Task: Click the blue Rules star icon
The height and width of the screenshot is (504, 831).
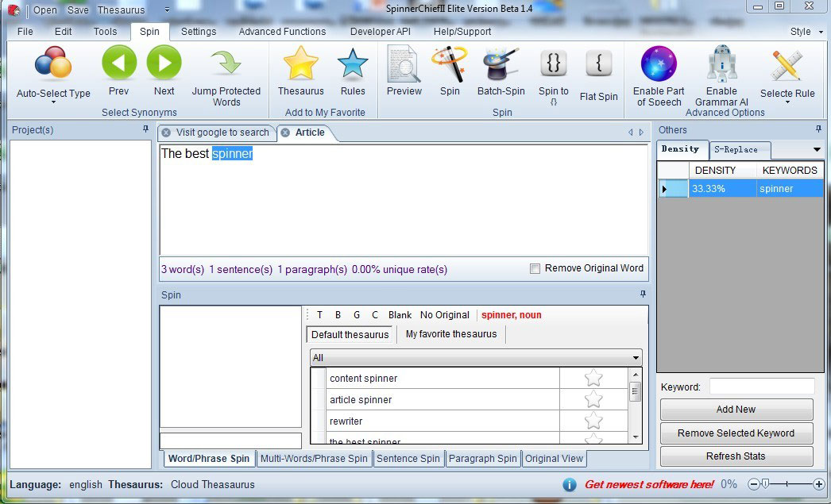Action: click(x=353, y=63)
